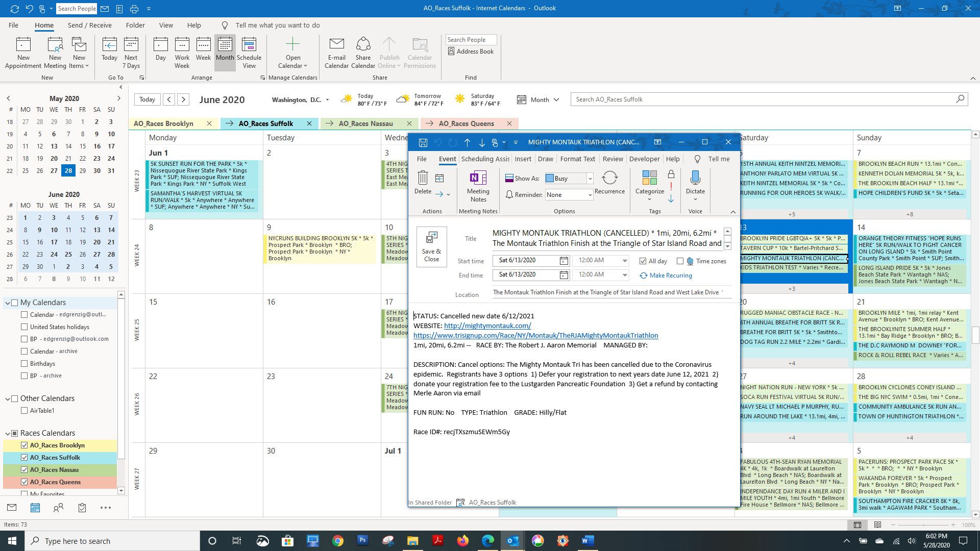Switch to AO_Races Queens calendar tab
Image resolution: width=980 pixels, height=551 pixels.
(466, 123)
